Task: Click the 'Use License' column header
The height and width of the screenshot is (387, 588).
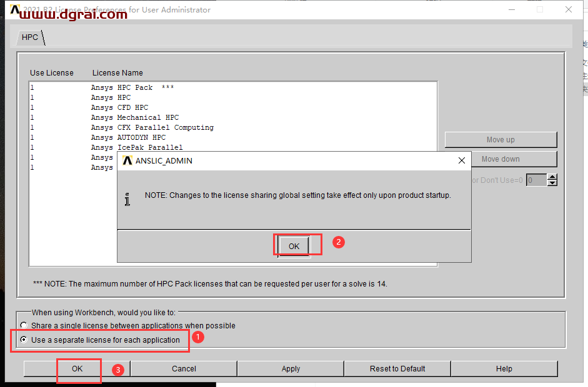Action: [x=52, y=72]
